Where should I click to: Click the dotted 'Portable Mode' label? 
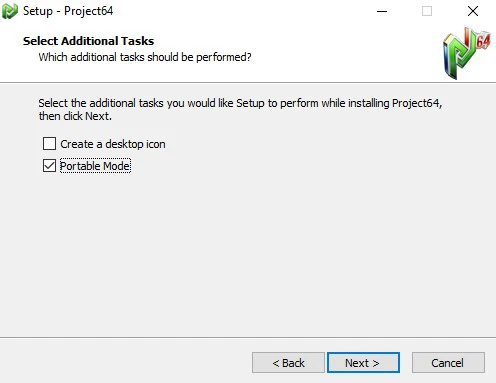(x=95, y=166)
